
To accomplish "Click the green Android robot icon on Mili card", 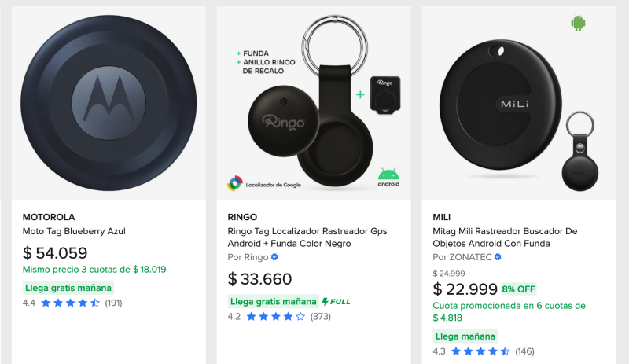I will 579,24.
